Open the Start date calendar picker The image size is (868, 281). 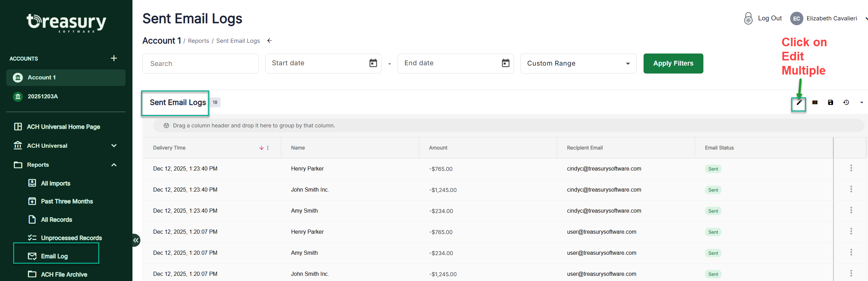click(x=373, y=63)
